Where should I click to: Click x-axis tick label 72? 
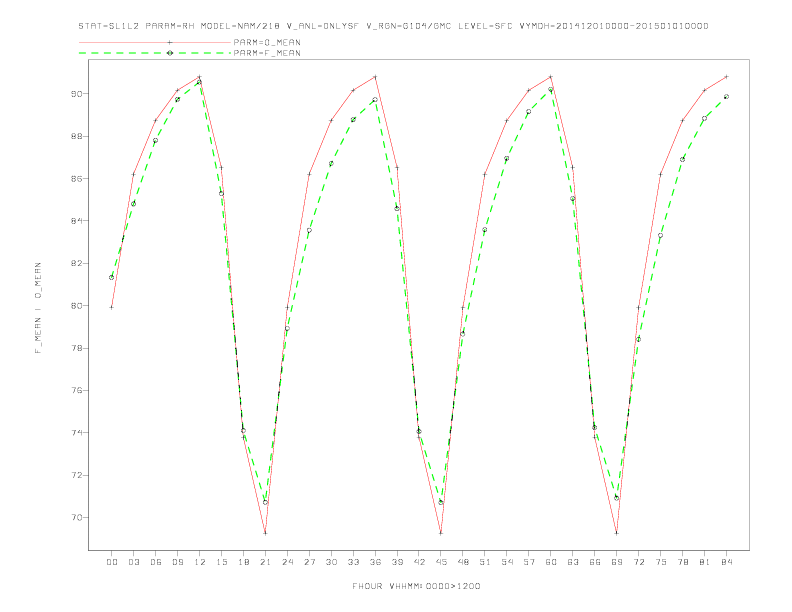[x=638, y=562]
